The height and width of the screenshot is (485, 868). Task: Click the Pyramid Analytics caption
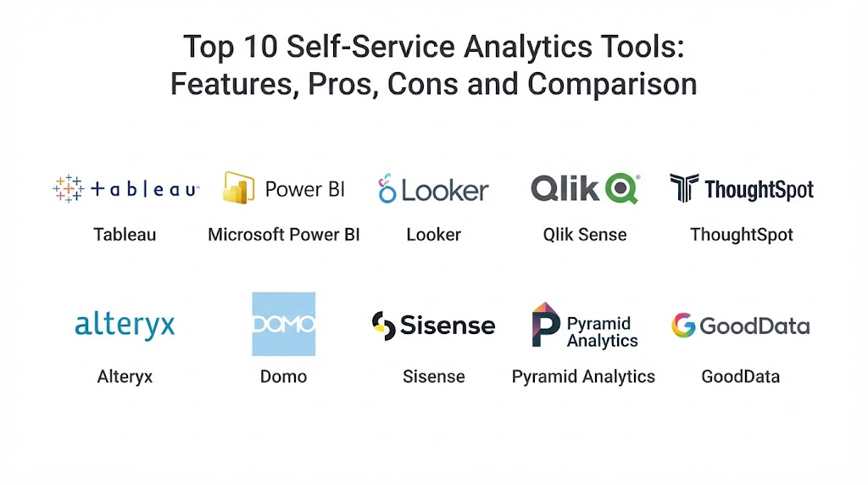583,377
